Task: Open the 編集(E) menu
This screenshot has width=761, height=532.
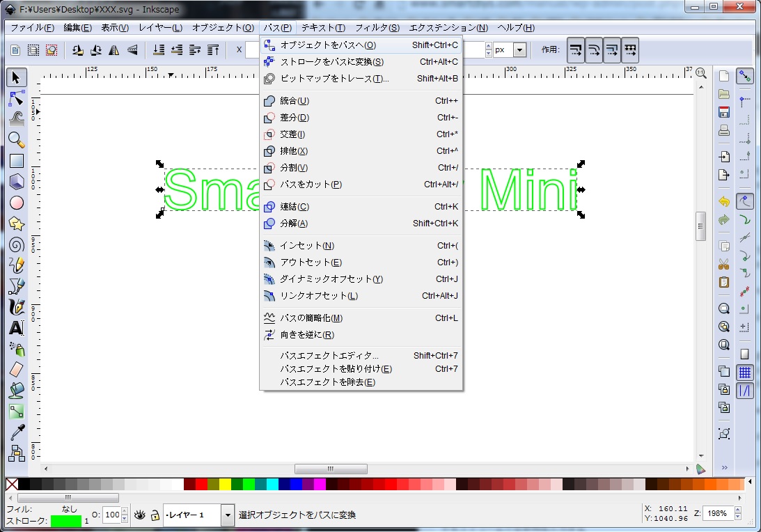Action: click(x=78, y=28)
